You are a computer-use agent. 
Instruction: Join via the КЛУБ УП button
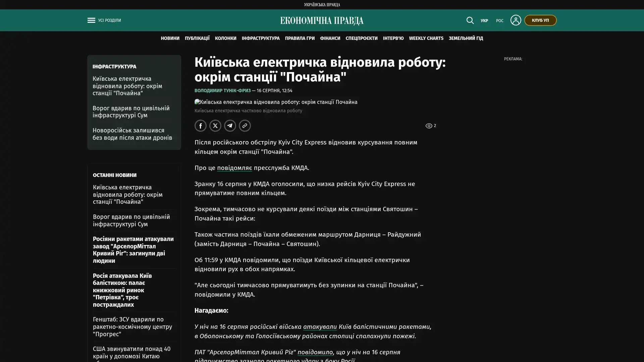pos(540,20)
